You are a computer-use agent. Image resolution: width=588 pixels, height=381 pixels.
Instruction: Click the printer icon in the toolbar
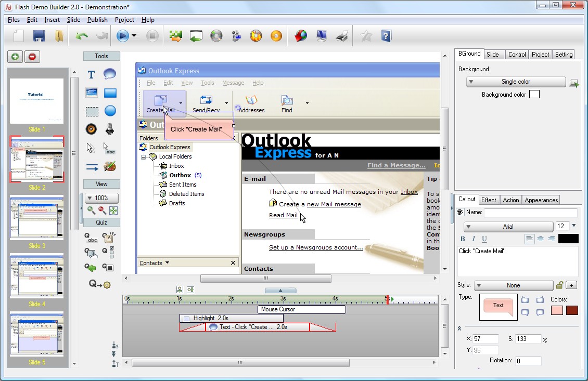click(x=342, y=36)
